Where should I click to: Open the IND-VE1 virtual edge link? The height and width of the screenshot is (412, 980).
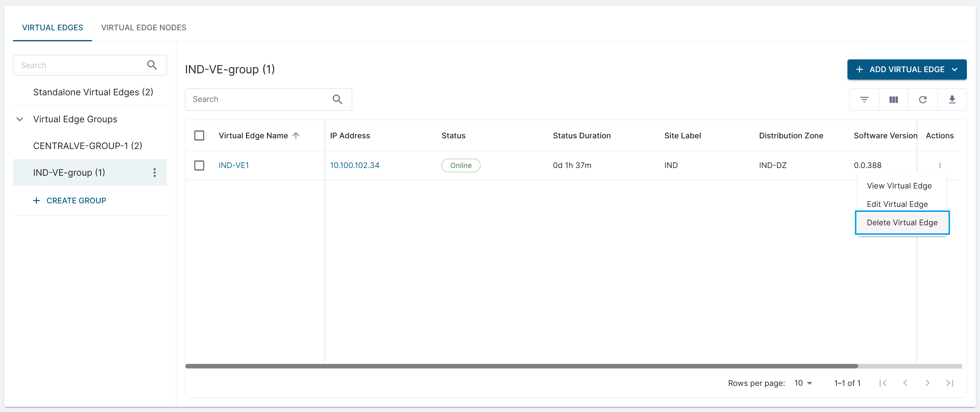(234, 165)
